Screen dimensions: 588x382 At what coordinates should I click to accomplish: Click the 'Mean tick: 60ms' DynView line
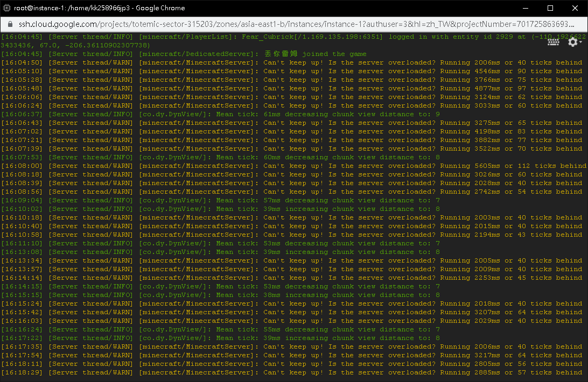(221, 158)
